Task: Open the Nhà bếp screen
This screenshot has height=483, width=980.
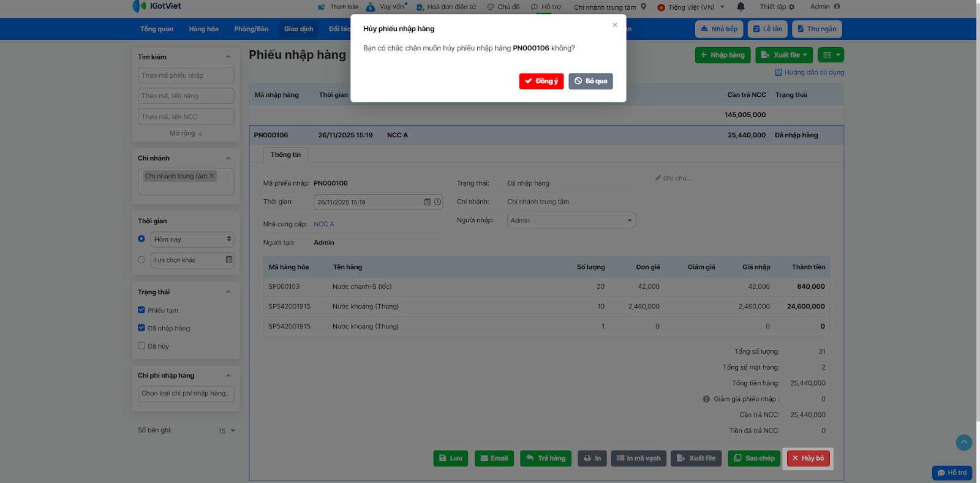Action: click(x=719, y=29)
